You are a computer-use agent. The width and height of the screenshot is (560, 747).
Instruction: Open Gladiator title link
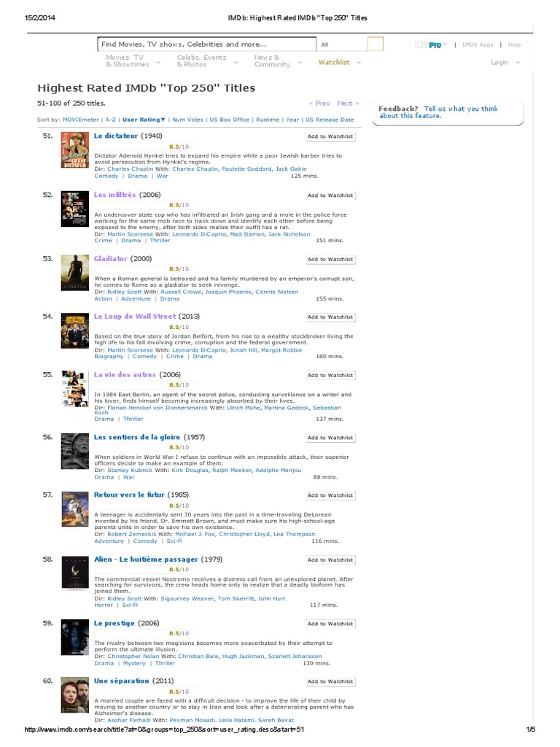point(111,259)
